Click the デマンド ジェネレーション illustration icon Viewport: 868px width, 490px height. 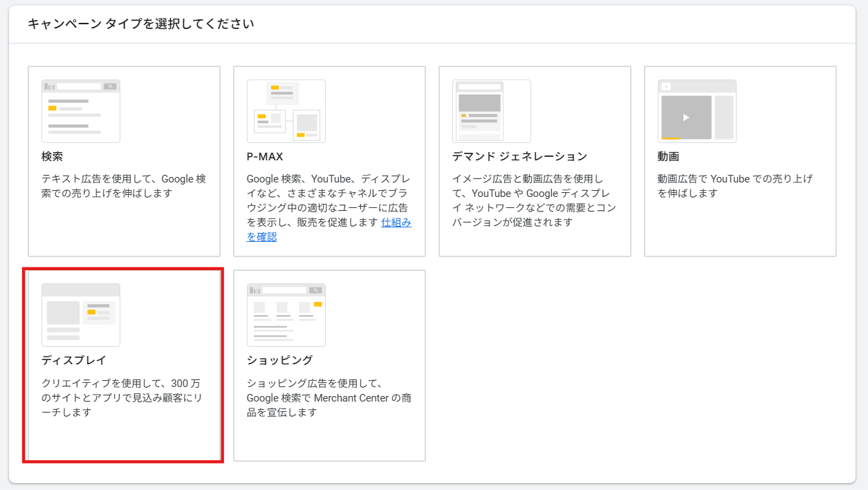pos(491,111)
